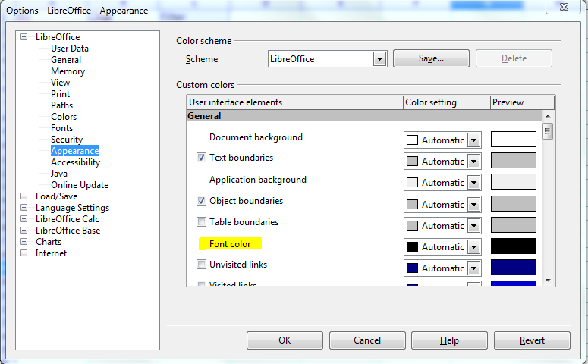
Task: Open Document background color dropdown
Action: pos(474,140)
